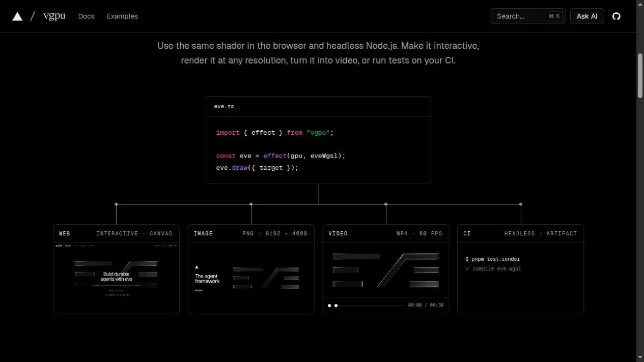Click the eve.draw code line
This screenshot has width=644, height=362.
(257, 167)
